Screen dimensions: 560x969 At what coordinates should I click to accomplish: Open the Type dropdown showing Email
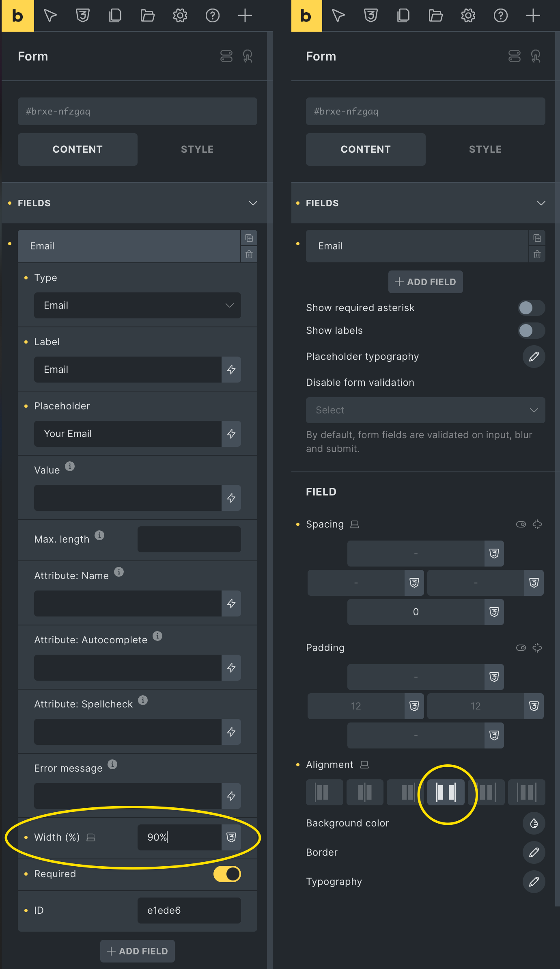pyautogui.click(x=138, y=305)
